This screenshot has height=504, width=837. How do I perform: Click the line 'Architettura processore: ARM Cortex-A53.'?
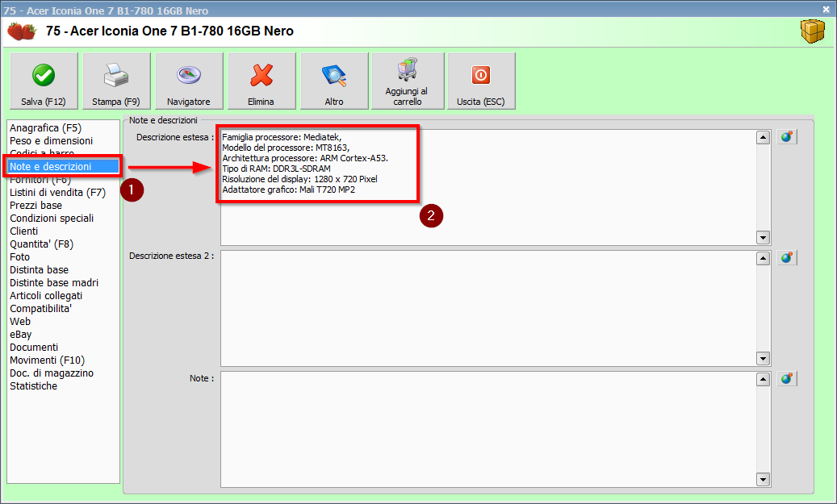click(x=305, y=158)
